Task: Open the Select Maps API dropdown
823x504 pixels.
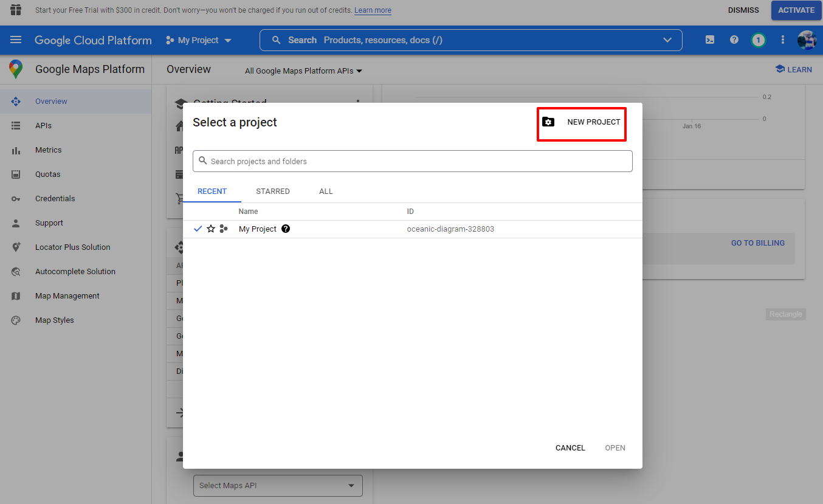Action: (x=278, y=486)
